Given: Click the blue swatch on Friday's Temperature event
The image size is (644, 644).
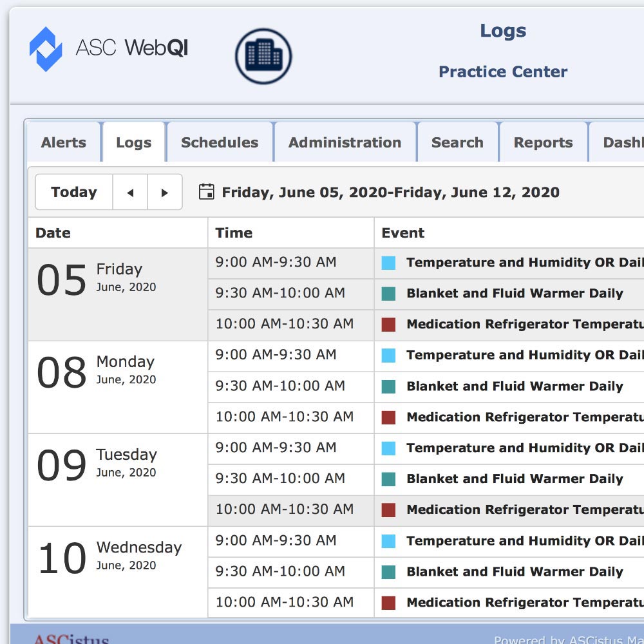Looking at the screenshot, I should tap(388, 263).
